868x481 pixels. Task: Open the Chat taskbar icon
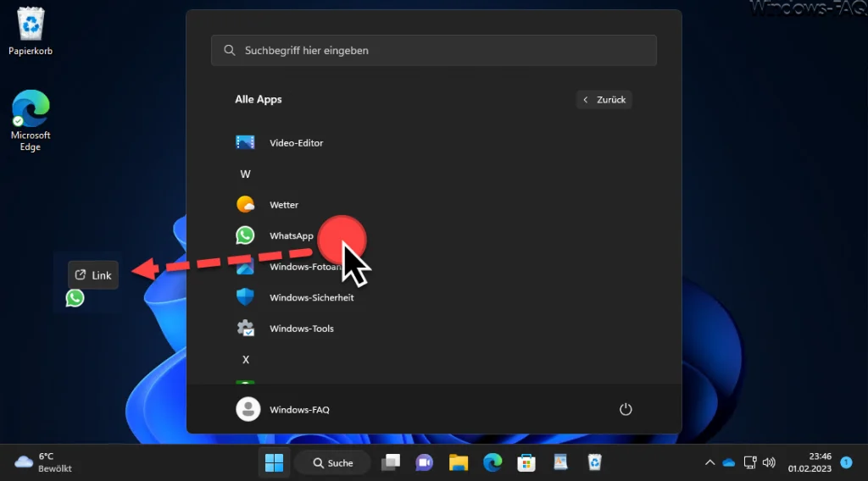pyautogui.click(x=425, y=462)
